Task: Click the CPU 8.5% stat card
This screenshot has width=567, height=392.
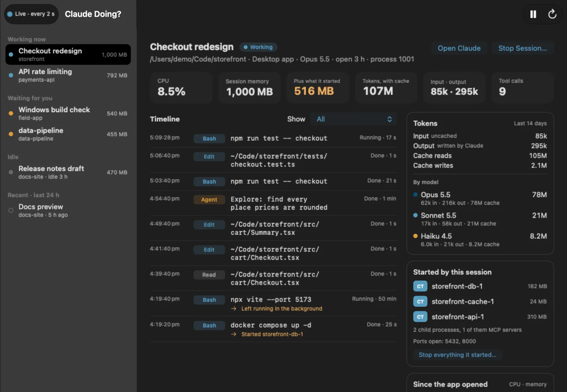Action: coord(181,87)
